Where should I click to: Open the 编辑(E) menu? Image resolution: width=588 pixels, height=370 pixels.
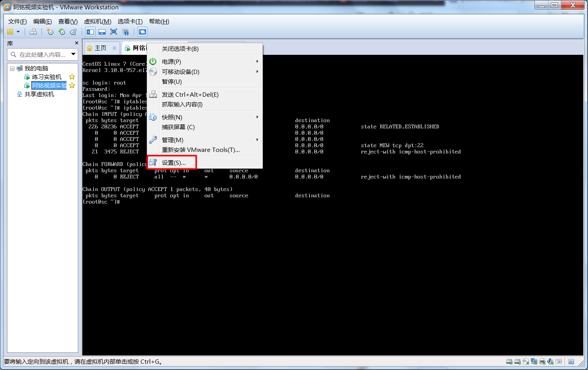click(x=43, y=22)
